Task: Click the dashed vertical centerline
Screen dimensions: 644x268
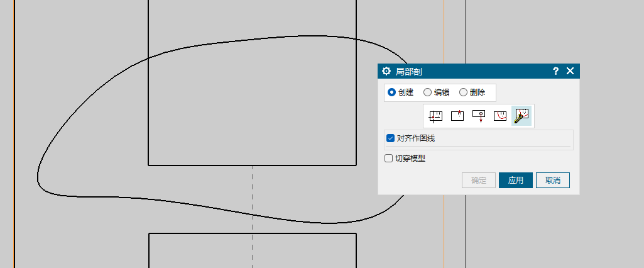Action: pos(253,201)
